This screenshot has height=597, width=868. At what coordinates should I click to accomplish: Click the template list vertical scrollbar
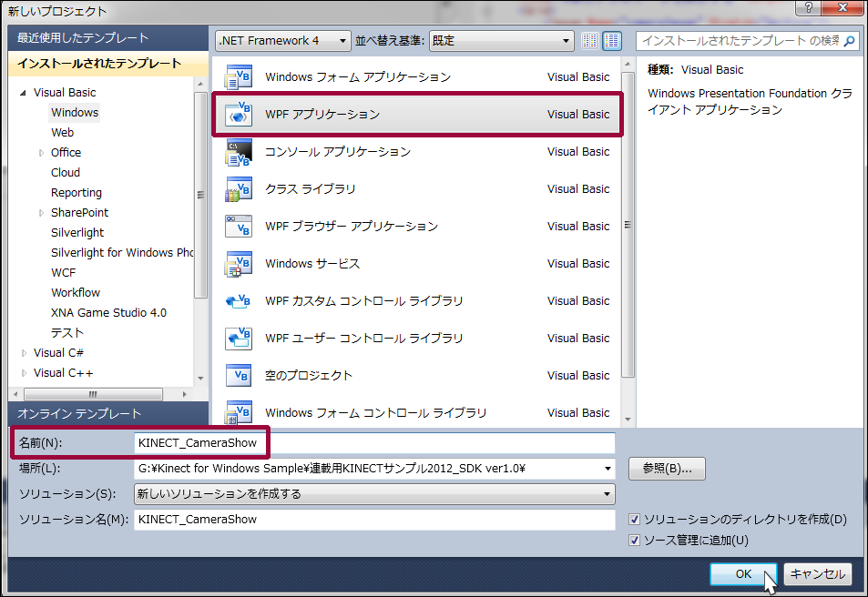[x=628, y=224]
